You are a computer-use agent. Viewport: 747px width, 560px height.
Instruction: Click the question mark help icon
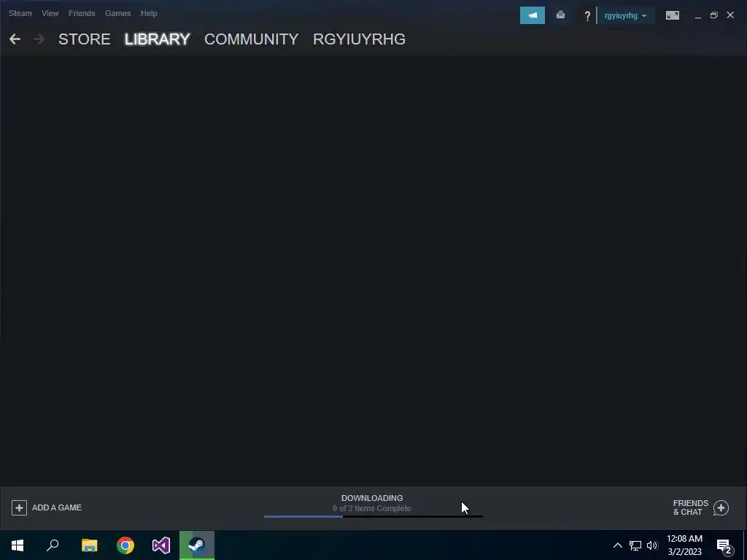click(587, 16)
